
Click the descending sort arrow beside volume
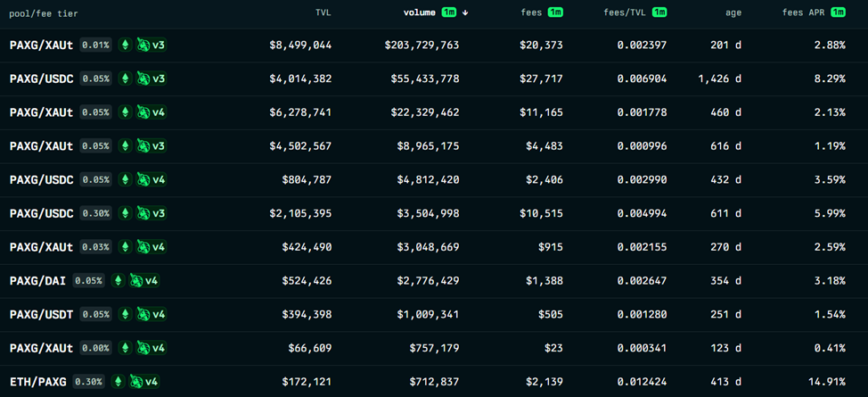[465, 12]
